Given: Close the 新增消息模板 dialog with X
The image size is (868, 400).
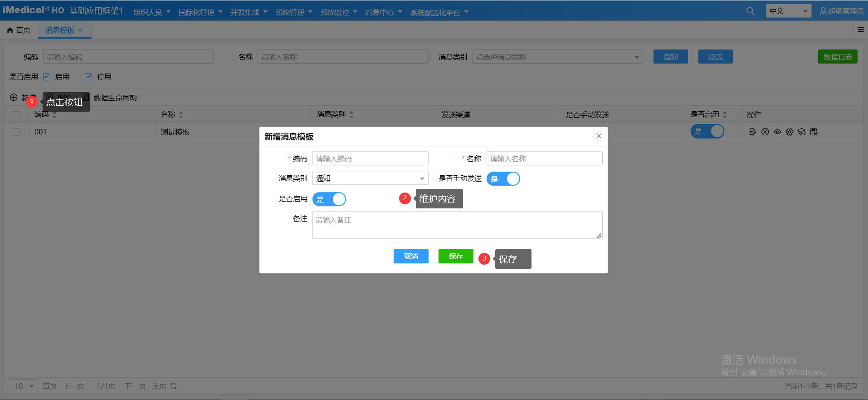Looking at the screenshot, I should [599, 136].
